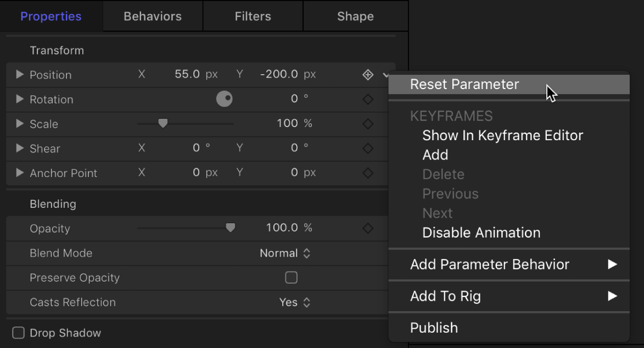Open the Blend Mode dropdown
The image size is (644, 348).
coord(285,253)
